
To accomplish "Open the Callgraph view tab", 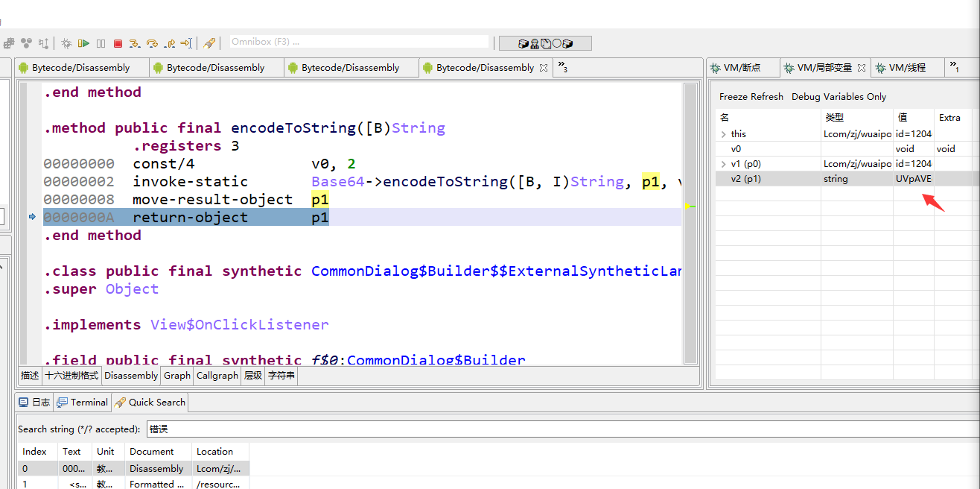I will tap(217, 376).
